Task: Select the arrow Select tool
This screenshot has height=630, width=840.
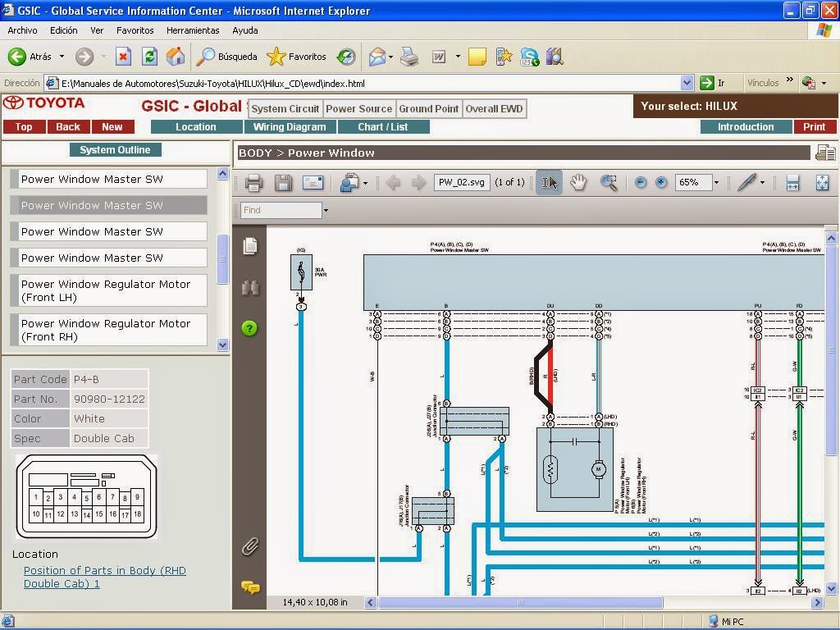Action: pyautogui.click(x=549, y=183)
